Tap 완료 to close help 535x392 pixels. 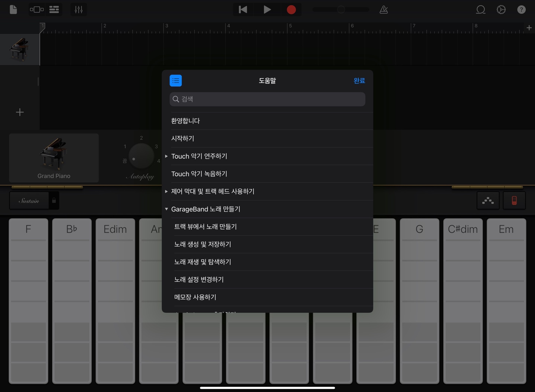tap(359, 81)
